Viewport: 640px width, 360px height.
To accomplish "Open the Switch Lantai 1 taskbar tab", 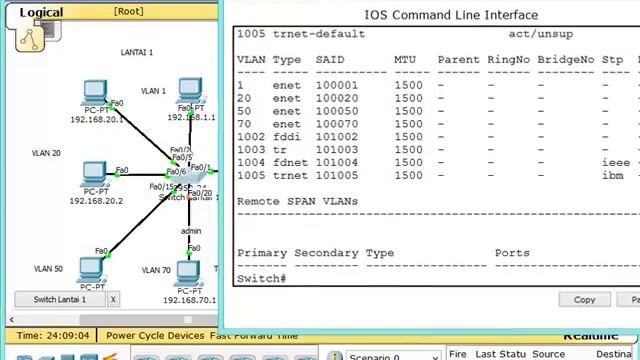I will [60, 300].
